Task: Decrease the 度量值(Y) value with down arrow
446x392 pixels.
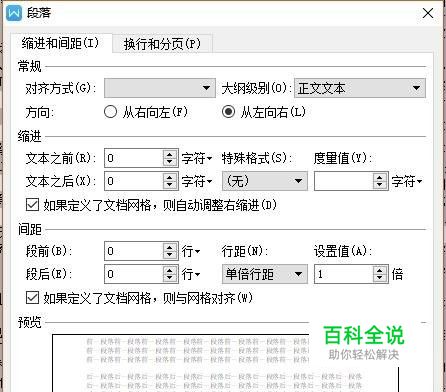Action: (x=380, y=185)
